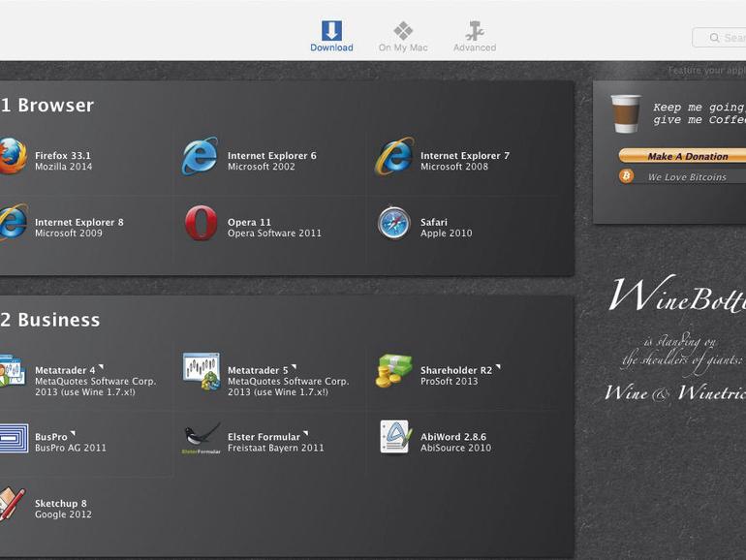
Task: Click the Microsoft 2009 subtitle
Action: (x=68, y=233)
